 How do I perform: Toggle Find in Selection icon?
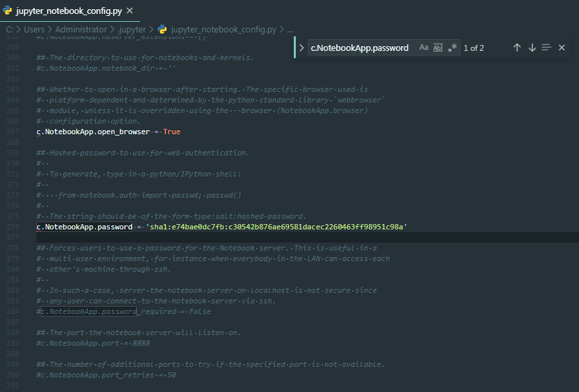pos(547,48)
